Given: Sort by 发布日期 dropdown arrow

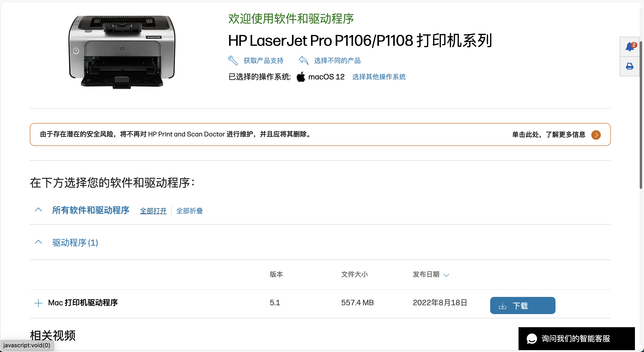Looking at the screenshot, I should click(446, 275).
